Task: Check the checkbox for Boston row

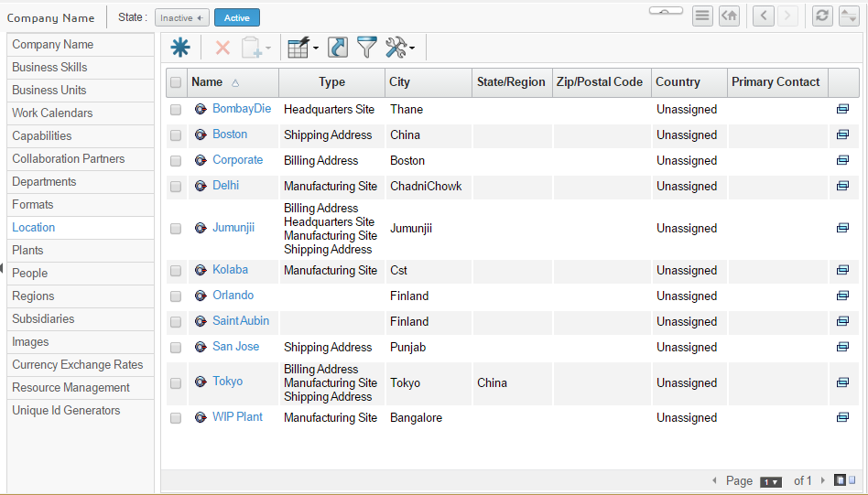Action: (176, 135)
